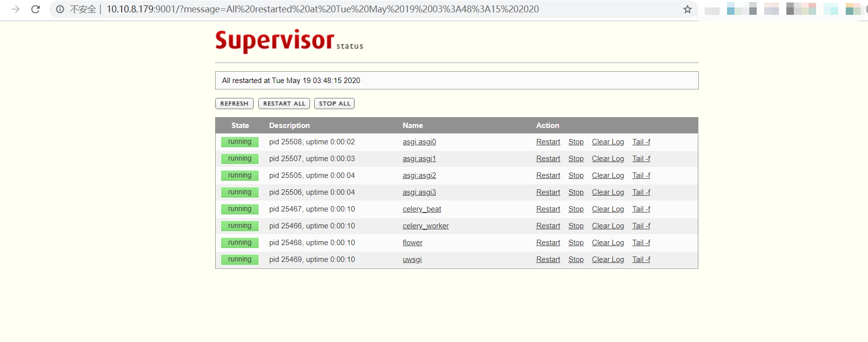868x342 pixels.
Task: Restart the celery_beat process
Action: click(548, 209)
